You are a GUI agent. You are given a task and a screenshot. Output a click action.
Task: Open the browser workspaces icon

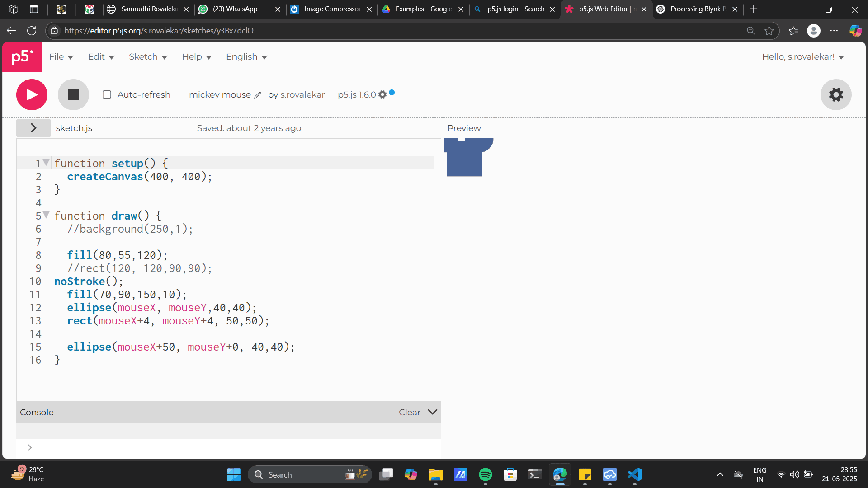(x=14, y=9)
